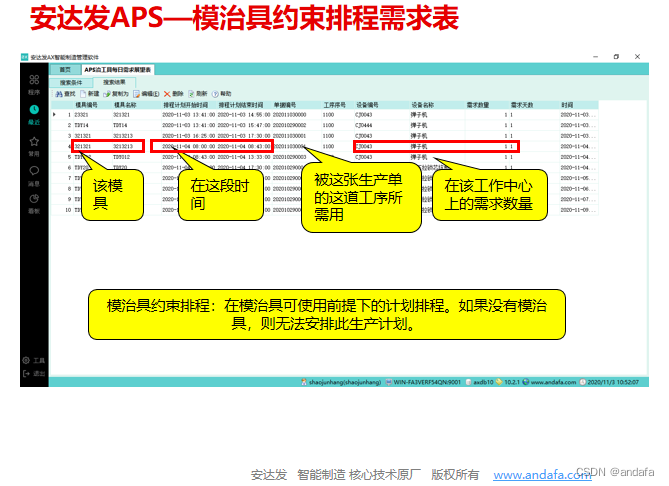669x486 pixels.
Task: Click the database icon for axdb10
Action: tap(468, 382)
